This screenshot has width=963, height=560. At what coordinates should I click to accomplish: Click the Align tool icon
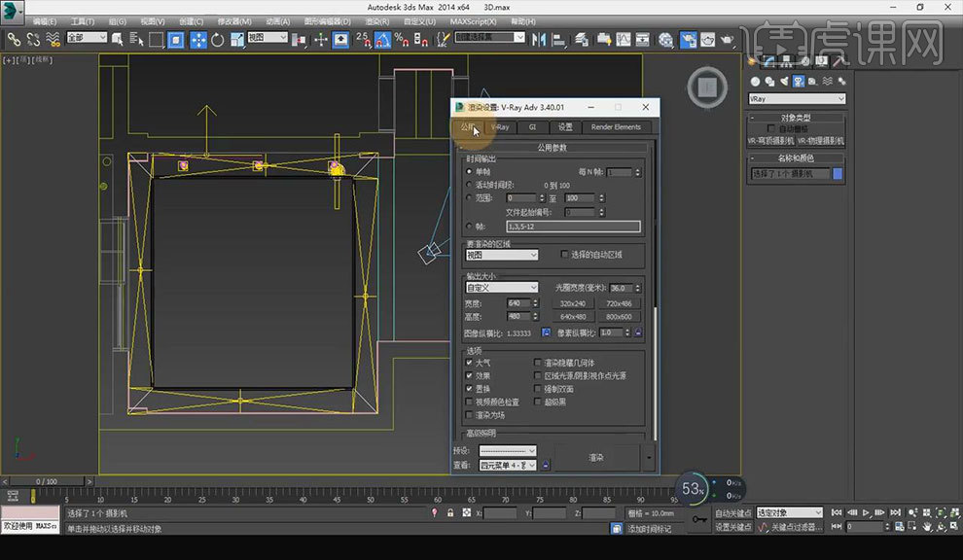(559, 40)
